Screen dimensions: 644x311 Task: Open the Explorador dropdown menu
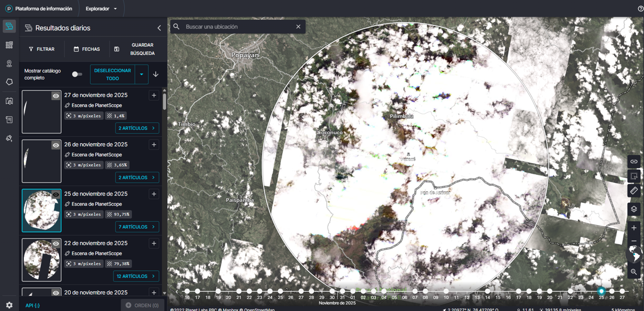click(x=101, y=9)
